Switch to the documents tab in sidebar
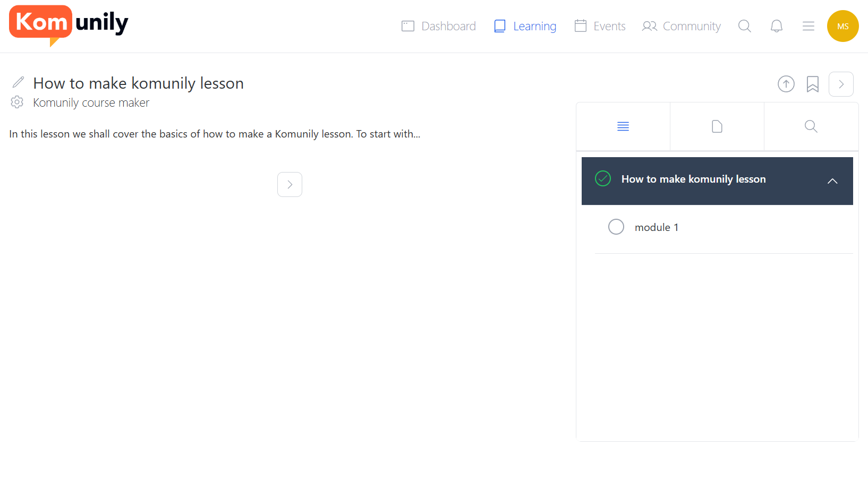The width and height of the screenshot is (868, 481). click(x=717, y=126)
